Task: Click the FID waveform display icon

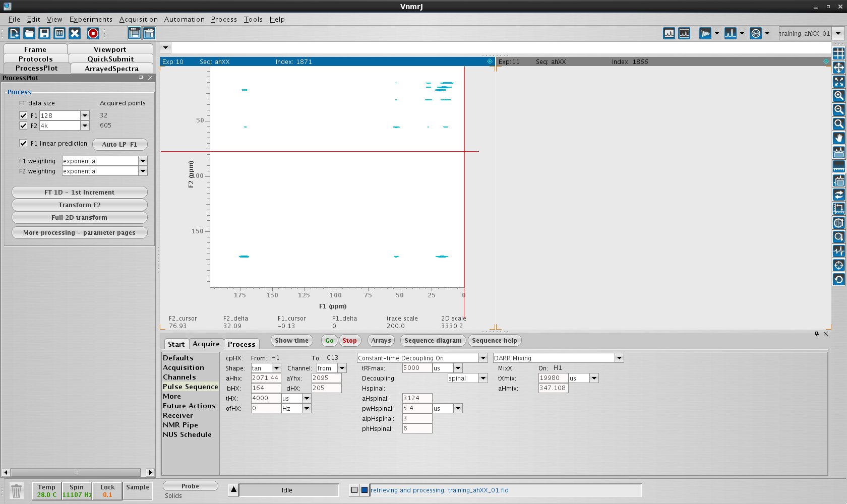Action: [x=705, y=33]
